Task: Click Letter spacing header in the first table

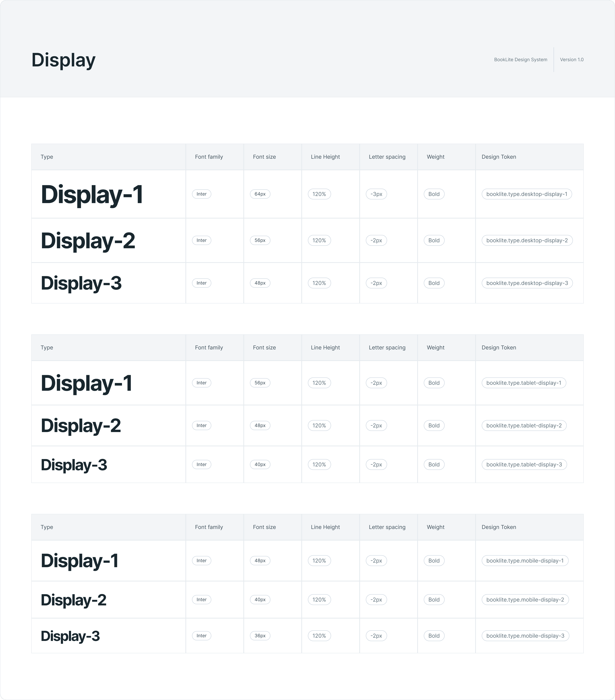Action: point(387,157)
